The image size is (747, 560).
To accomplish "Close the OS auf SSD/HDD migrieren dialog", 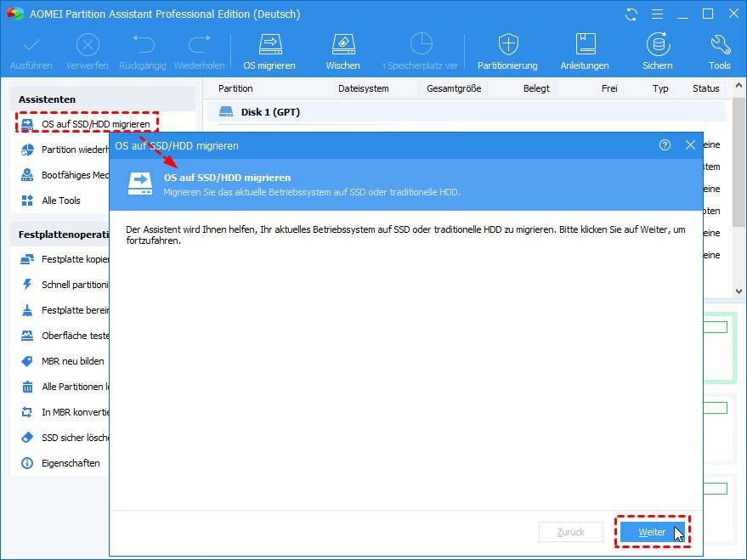I will coord(690,145).
